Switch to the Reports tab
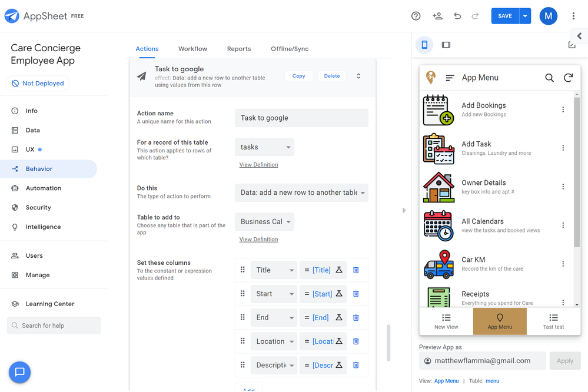 click(239, 49)
